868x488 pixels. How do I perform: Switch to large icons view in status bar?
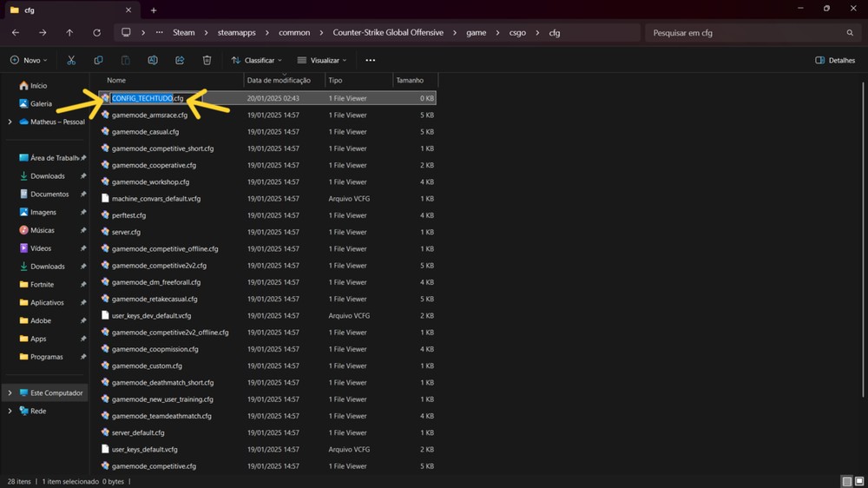pos(859,481)
